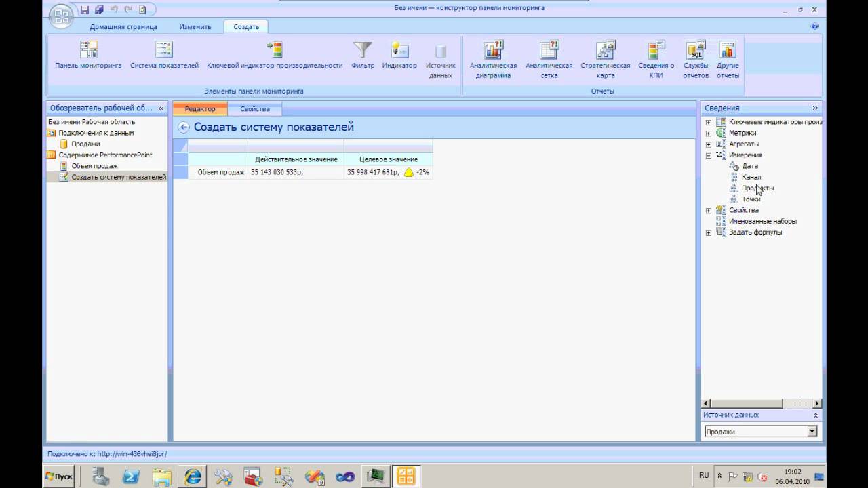Launch Internet Explorer from the taskbar
The width and height of the screenshot is (868, 488).
point(193,476)
